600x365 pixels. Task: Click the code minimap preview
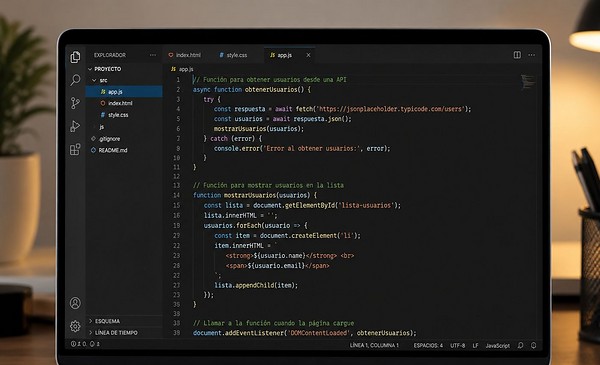pos(528,81)
